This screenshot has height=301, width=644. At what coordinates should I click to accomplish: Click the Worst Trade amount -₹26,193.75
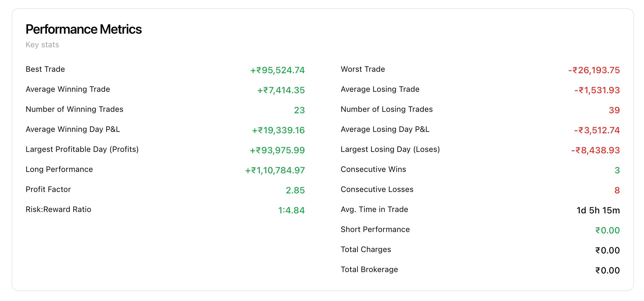[594, 70]
